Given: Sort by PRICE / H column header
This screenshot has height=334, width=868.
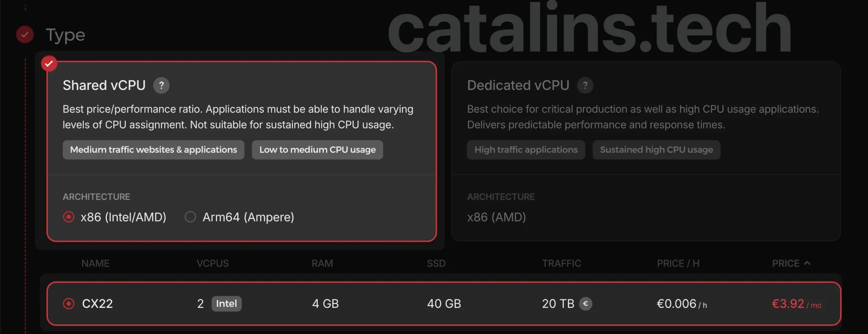Looking at the screenshot, I should click(678, 264).
